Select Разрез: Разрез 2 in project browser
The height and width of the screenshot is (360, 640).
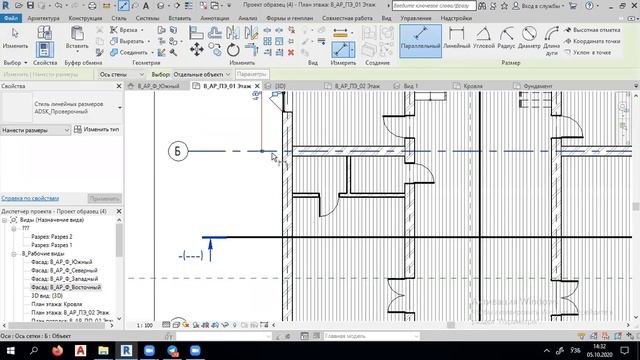[x=51, y=237]
